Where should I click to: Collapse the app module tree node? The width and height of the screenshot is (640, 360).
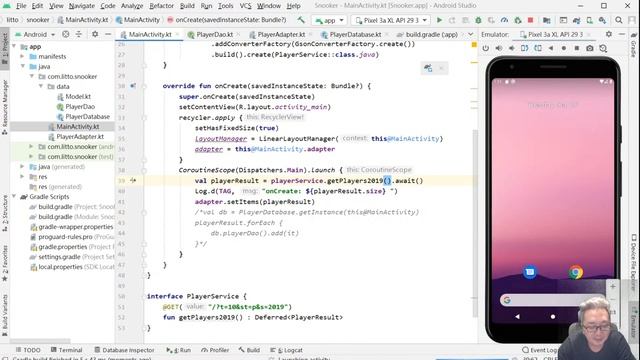[x=15, y=47]
